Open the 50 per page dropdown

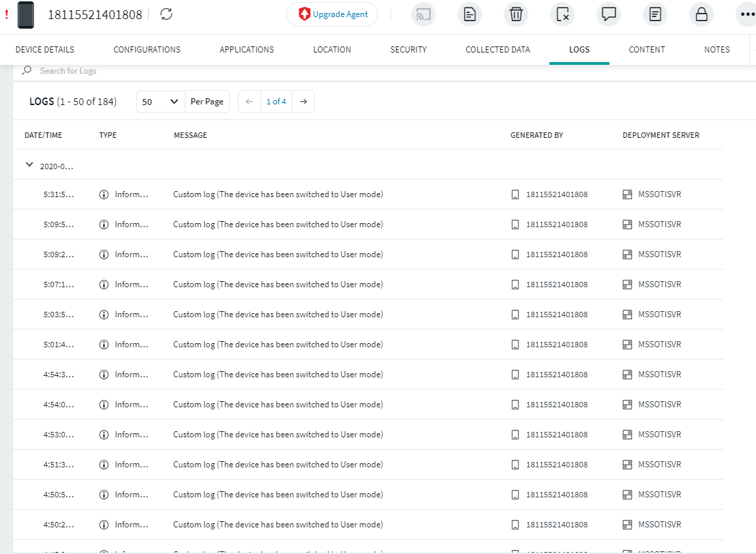[160, 102]
